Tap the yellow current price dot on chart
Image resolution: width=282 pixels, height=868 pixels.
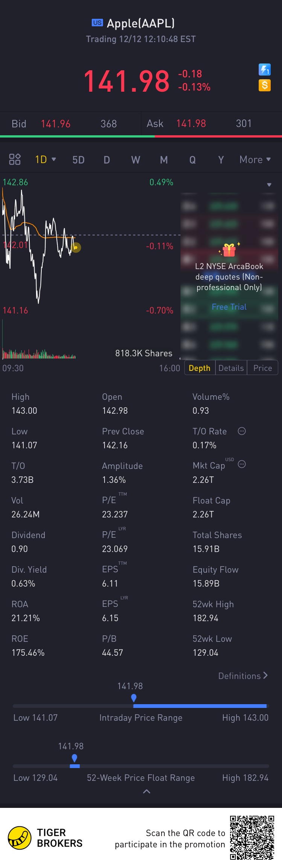click(76, 247)
